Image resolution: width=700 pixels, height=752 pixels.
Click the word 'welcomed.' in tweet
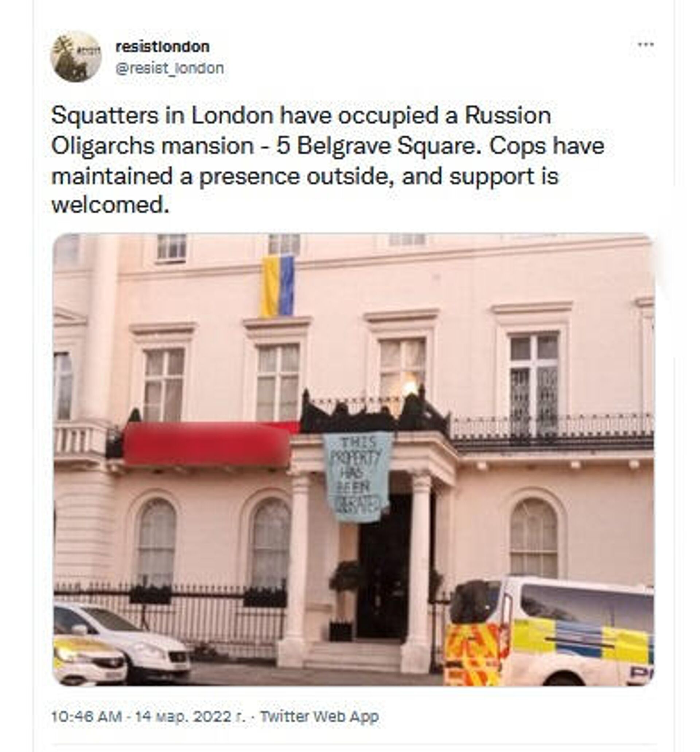[110, 205]
